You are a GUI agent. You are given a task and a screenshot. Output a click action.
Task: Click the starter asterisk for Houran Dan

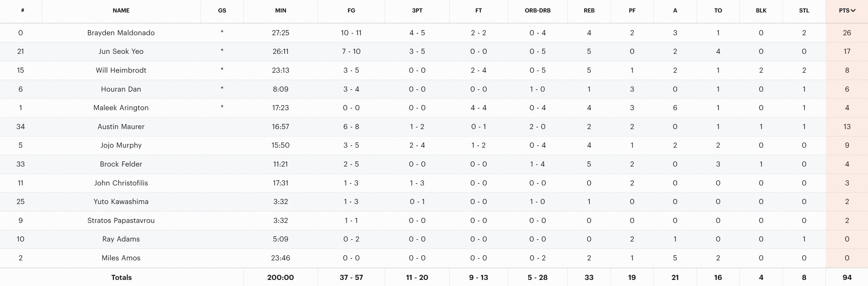222,89
